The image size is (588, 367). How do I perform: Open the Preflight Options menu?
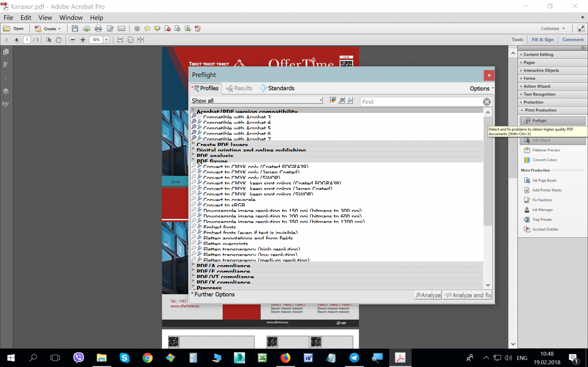coord(482,89)
